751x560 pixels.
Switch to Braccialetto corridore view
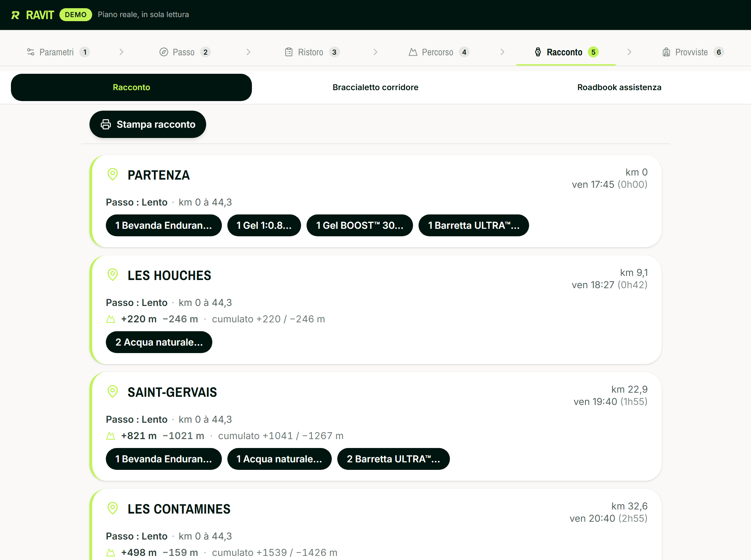pyautogui.click(x=375, y=87)
